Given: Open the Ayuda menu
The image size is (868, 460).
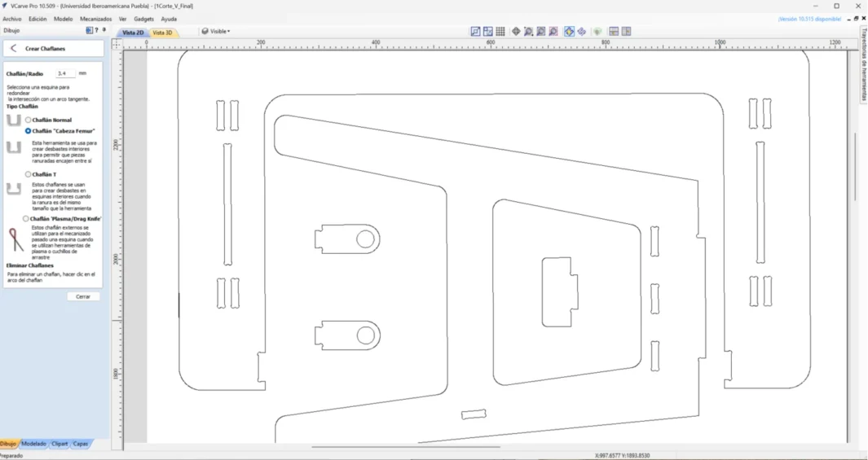Looking at the screenshot, I should click(x=169, y=19).
